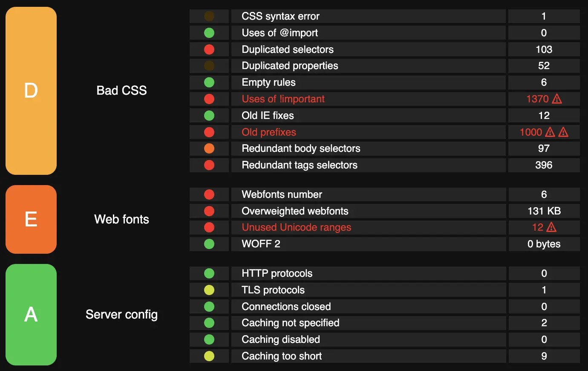This screenshot has width=588, height=371.
Task: Click the red status dot for Duplicated selectors
Action: (209, 49)
